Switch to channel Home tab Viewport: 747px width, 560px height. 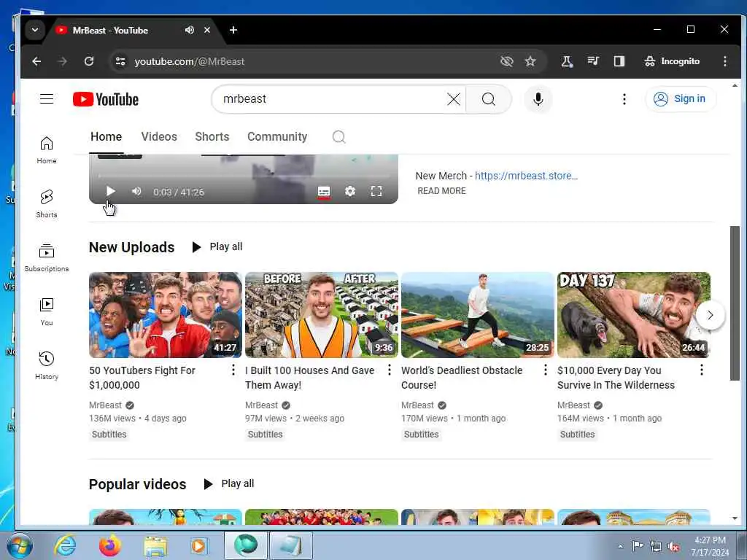(107, 136)
